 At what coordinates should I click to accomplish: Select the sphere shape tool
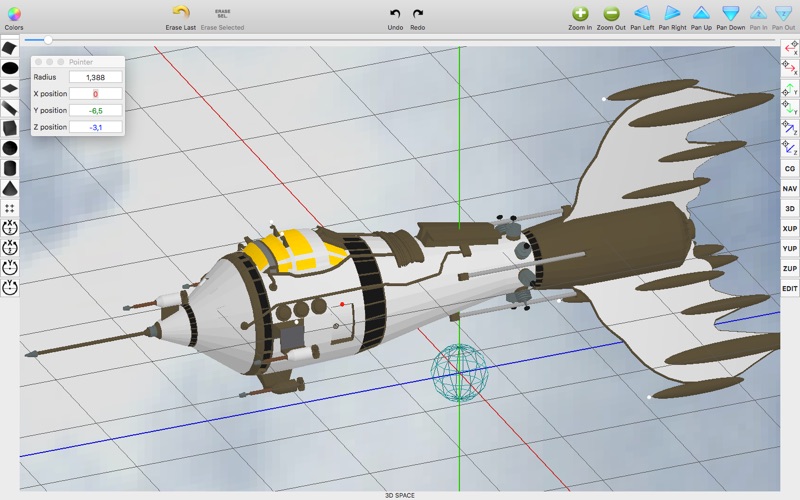click(x=10, y=148)
